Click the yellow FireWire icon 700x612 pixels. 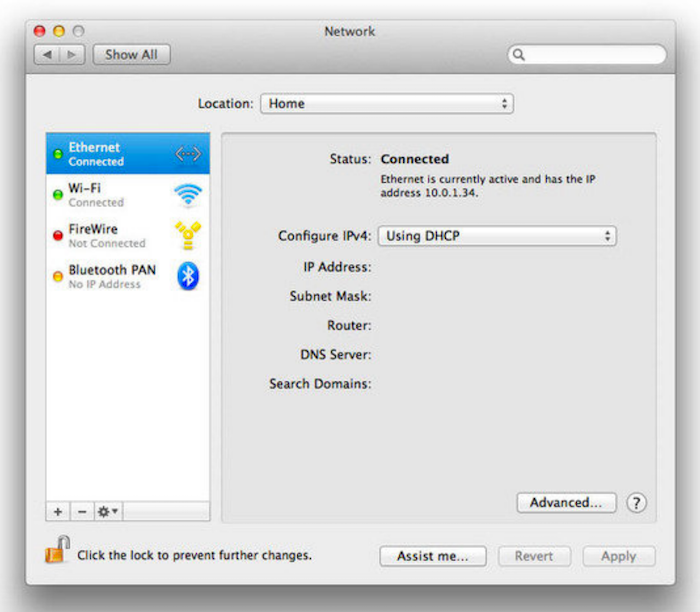[x=188, y=235]
